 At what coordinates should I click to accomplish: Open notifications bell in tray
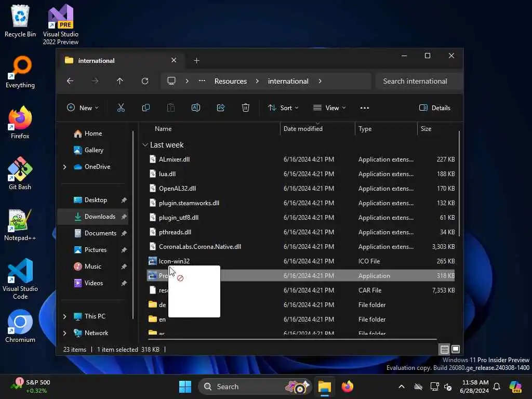(497, 387)
